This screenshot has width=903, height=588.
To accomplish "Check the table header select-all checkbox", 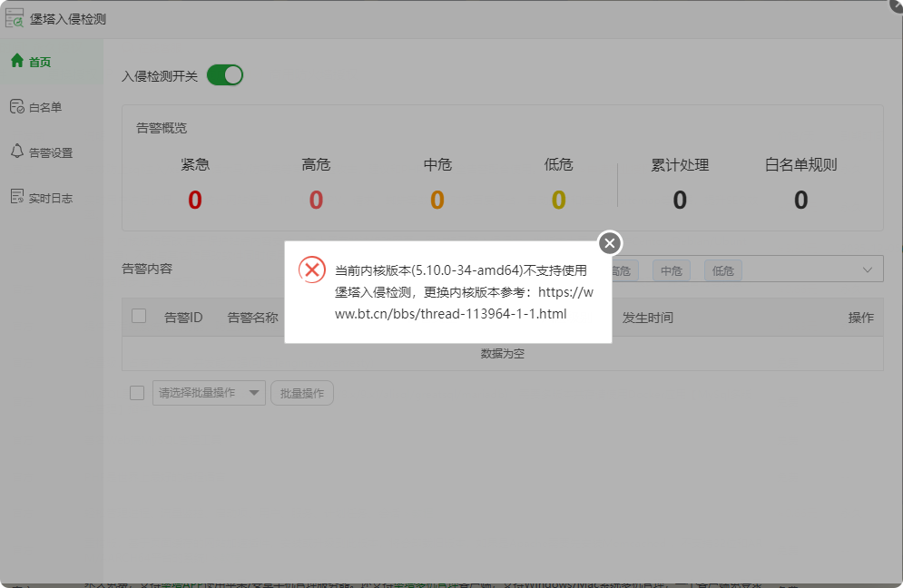I will [138, 317].
